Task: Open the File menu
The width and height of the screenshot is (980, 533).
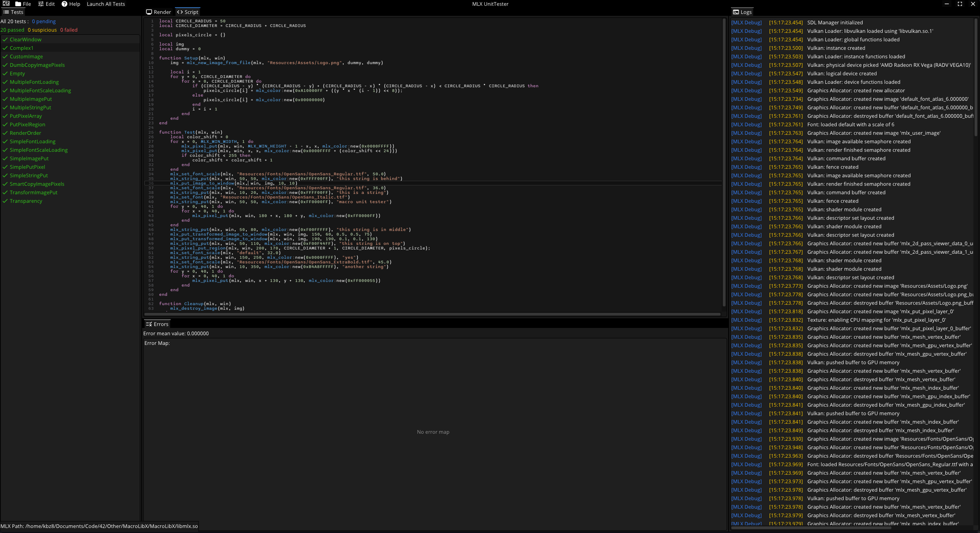Action: [x=23, y=4]
